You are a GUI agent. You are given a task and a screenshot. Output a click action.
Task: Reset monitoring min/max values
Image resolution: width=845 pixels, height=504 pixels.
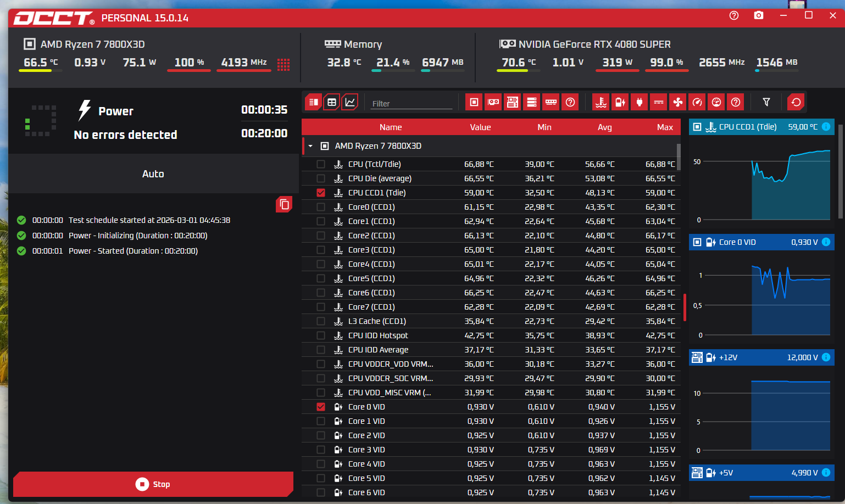point(796,102)
